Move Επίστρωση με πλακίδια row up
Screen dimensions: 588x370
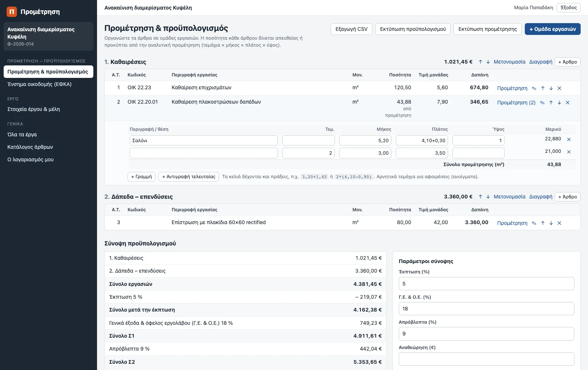pyautogui.click(x=543, y=223)
